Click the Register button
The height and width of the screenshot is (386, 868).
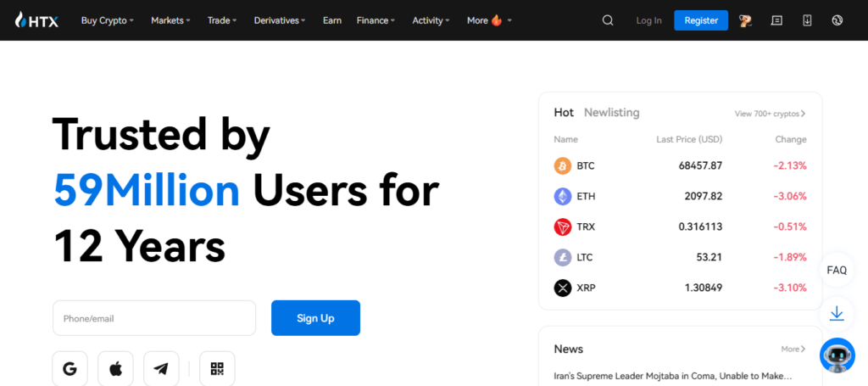click(x=700, y=20)
